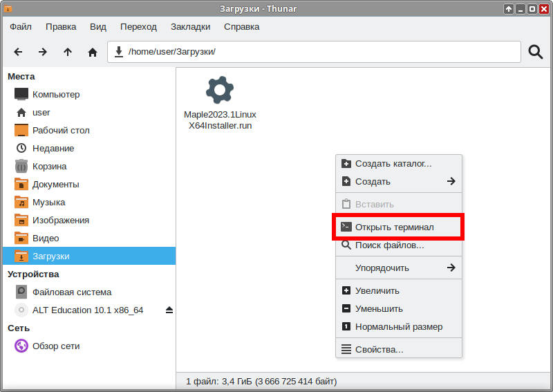553x392 pixels.
Task: Open the Закладки menu
Action: click(191, 27)
